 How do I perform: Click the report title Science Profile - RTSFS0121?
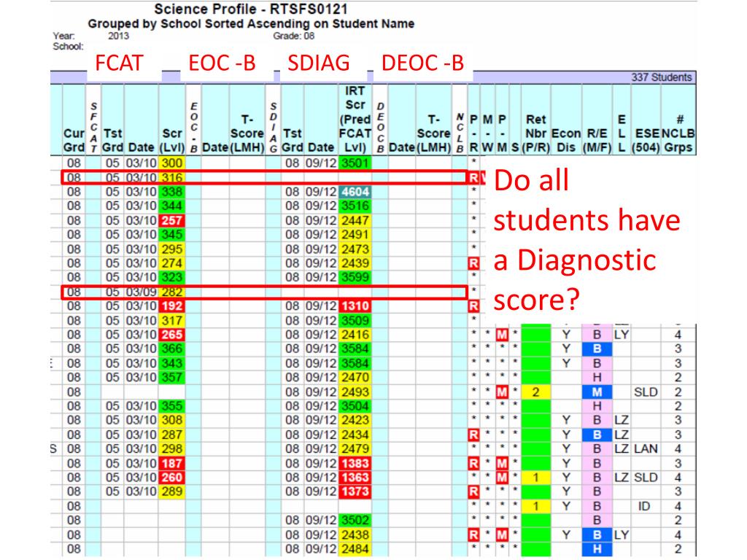[x=251, y=9]
